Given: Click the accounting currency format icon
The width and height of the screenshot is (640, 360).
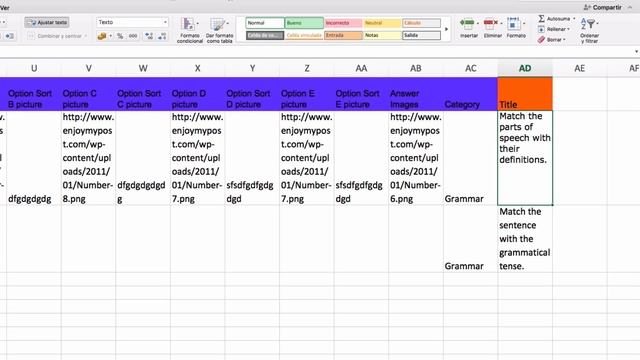Looking at the screenshot, I should coord(102,36).
